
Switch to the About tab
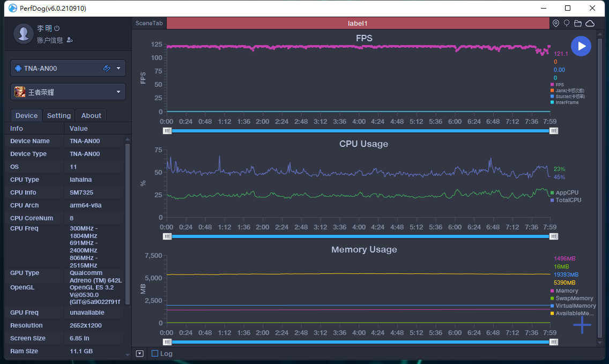click(x=91, y=115)
